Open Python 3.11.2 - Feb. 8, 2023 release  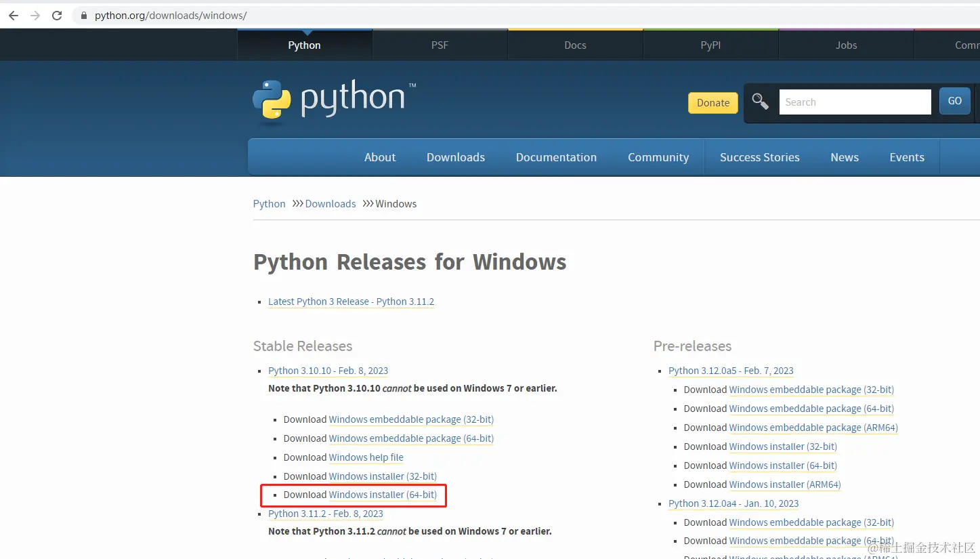tap(326, 514)
